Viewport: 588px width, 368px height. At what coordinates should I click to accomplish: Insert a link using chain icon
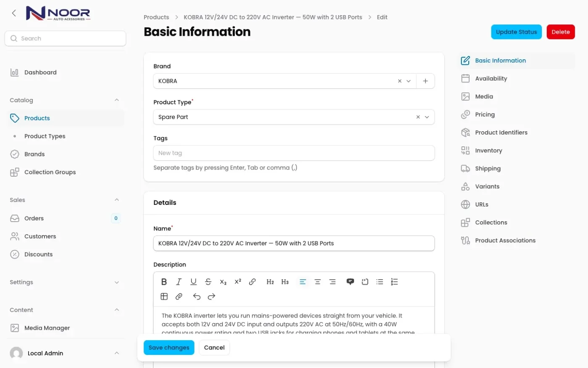[x=252, y=282]
